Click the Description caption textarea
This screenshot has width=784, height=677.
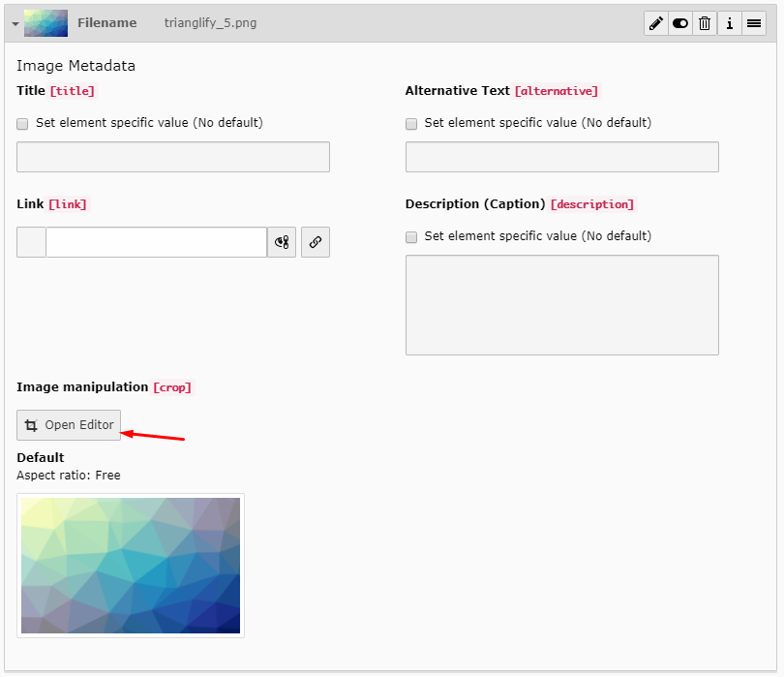[x=561, y=305]
